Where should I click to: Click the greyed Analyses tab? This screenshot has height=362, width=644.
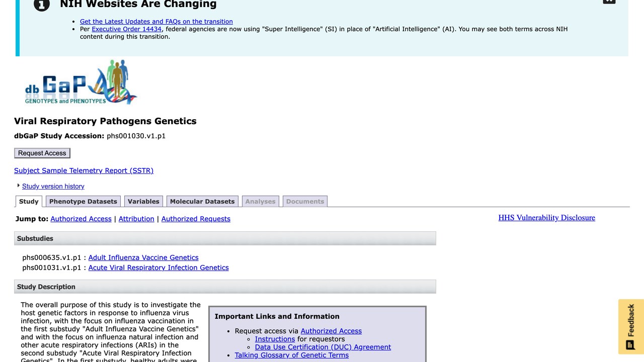click(x=260, y=201)
